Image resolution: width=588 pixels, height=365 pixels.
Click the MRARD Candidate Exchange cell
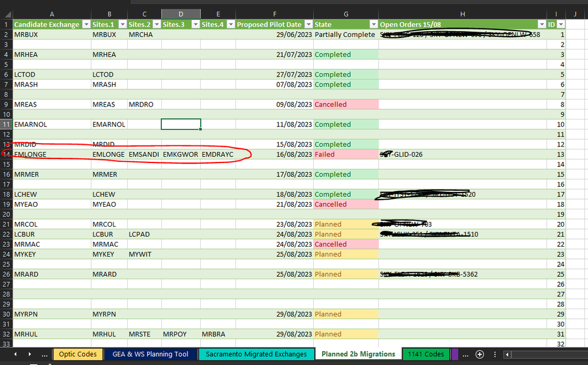coord(52,274)
